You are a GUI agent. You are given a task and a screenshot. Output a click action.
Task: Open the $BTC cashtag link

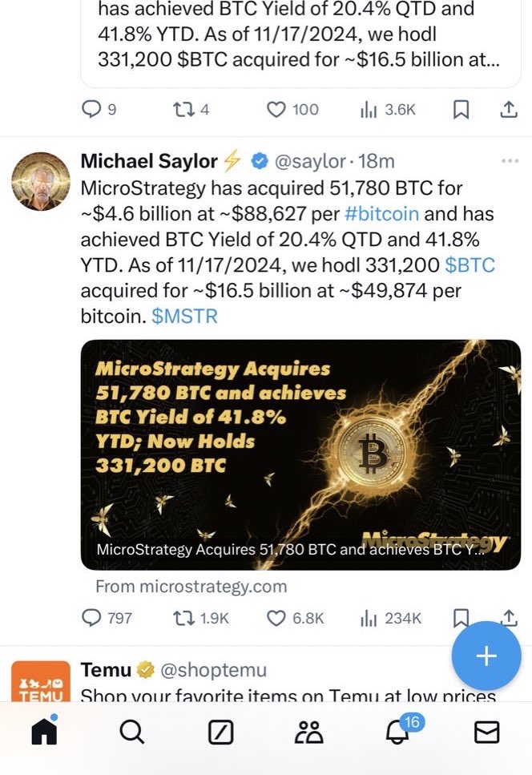click(x=470, y=265)
